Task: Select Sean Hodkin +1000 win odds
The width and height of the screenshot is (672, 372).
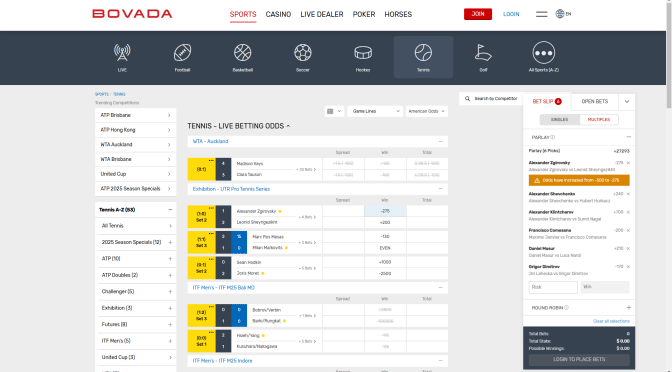Action: 385,262
